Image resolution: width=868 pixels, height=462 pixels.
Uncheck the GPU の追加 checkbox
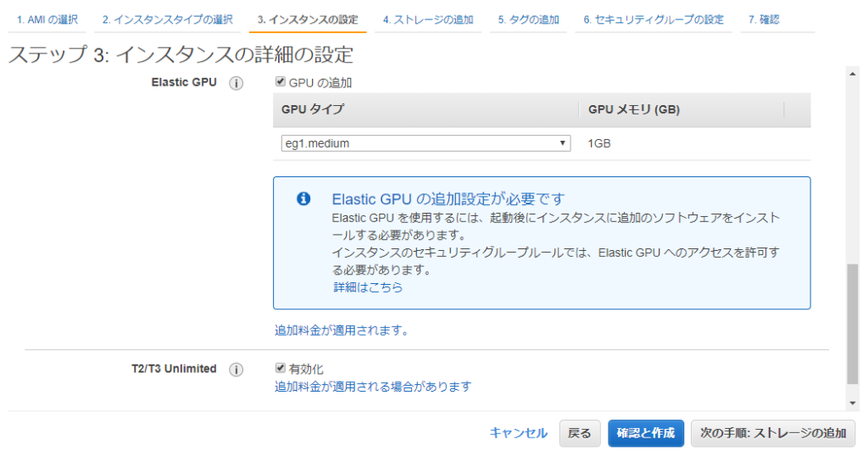coord(281,82)
